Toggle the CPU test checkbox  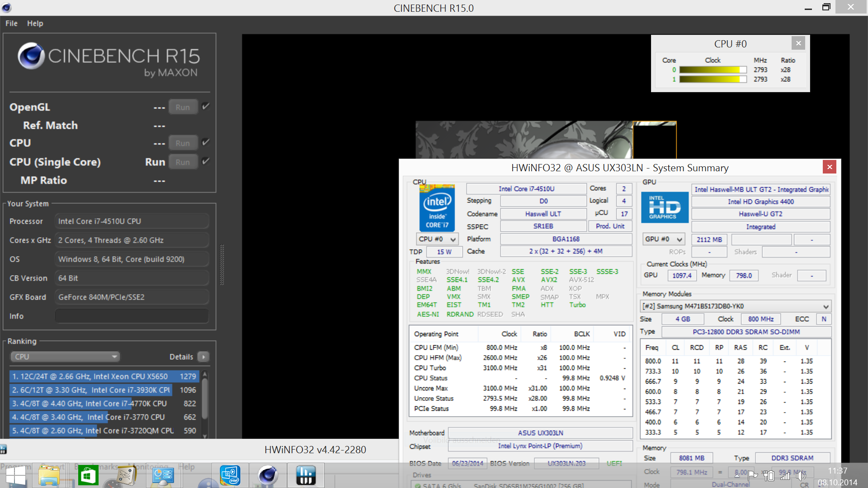click(206, 142)
